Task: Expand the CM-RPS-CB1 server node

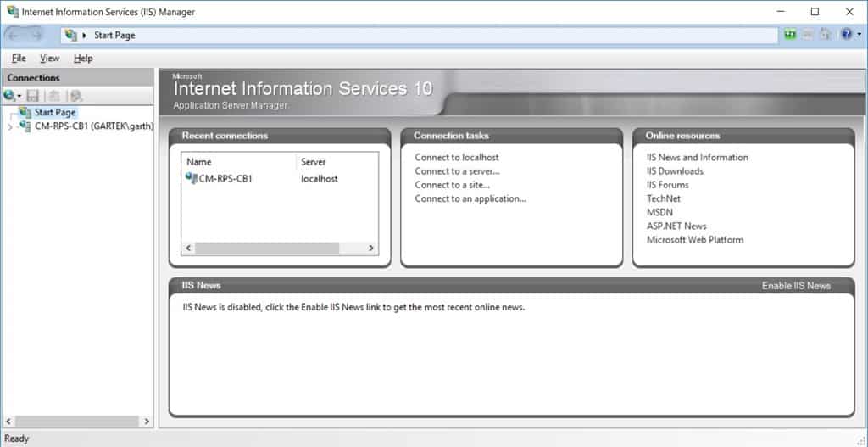Action: [x=9, y=127]
